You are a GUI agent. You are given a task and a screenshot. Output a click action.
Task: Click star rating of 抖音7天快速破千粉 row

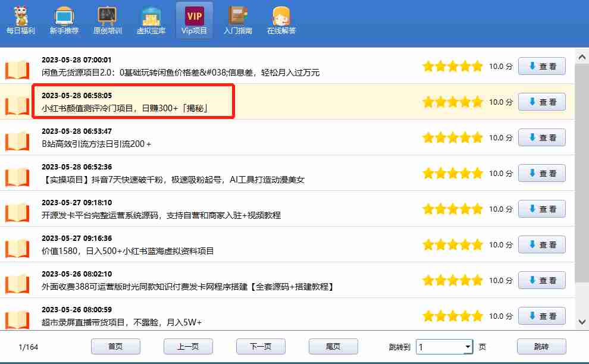(x=452, y=173)
